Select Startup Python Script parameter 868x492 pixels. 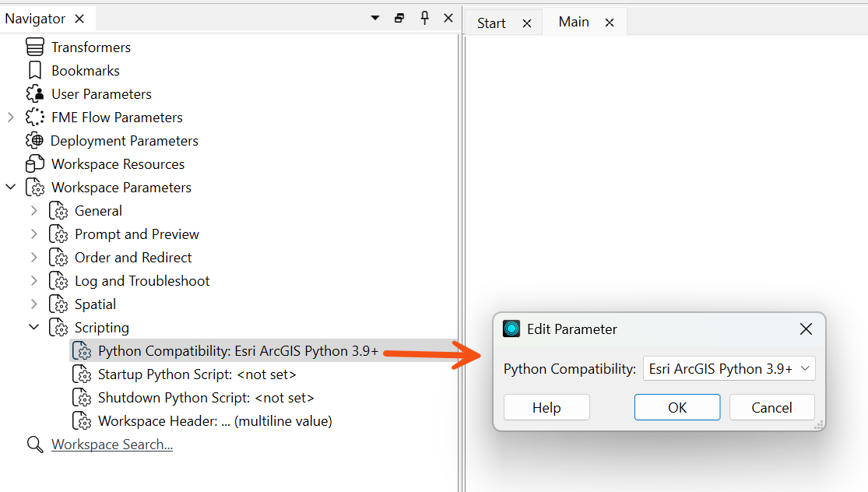click(197, 374)
